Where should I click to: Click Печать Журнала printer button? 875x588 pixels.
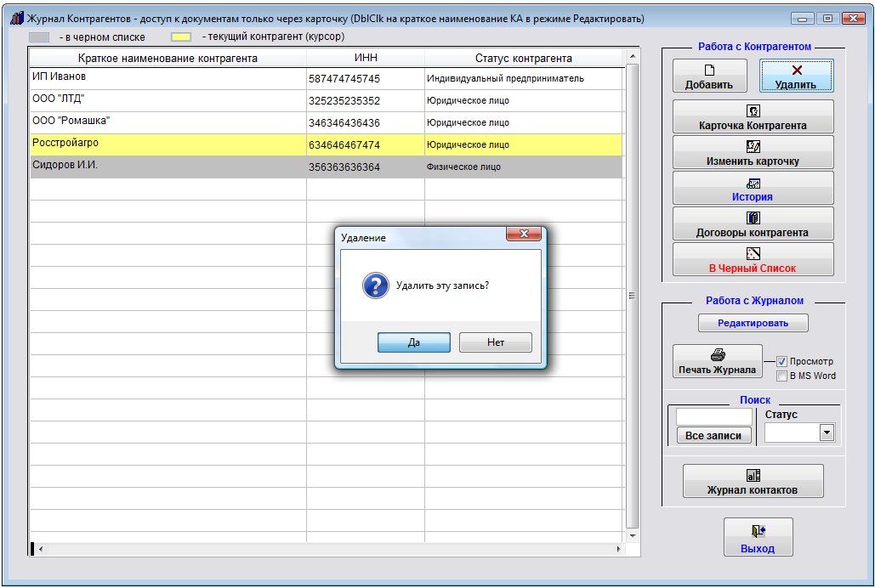[x=717, y=362]
